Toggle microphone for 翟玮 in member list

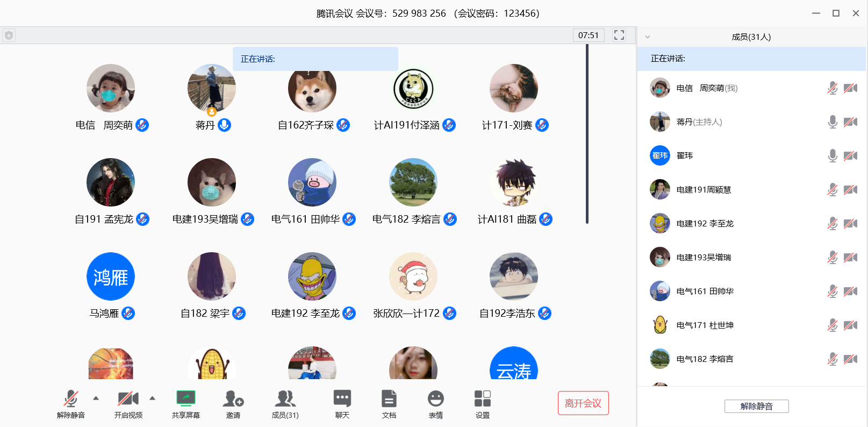(x=832, y=156)
